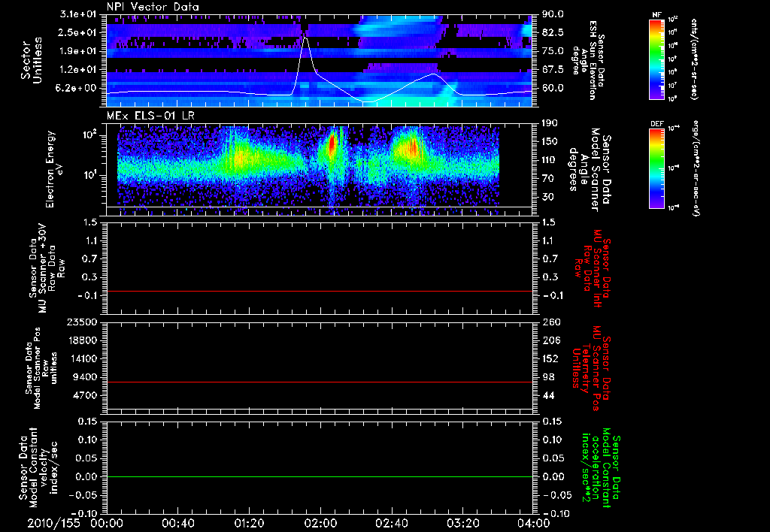Click the '03:20' time axis label
Screen dimensions: 770x532
click(462, 523)
